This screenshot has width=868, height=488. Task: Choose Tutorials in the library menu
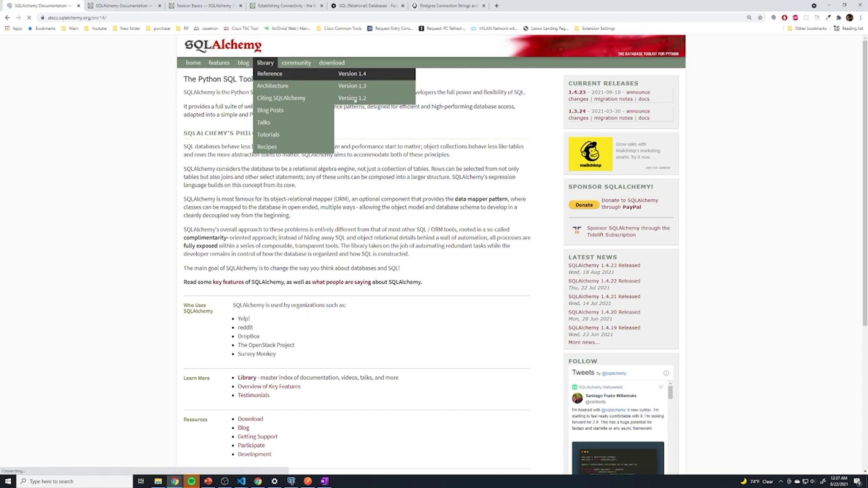coord(268,135)
